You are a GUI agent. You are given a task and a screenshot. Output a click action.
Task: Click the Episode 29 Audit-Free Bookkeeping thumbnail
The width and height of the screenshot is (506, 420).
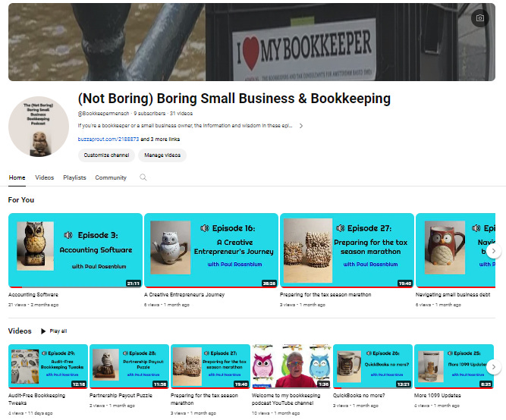pos(48,366)
